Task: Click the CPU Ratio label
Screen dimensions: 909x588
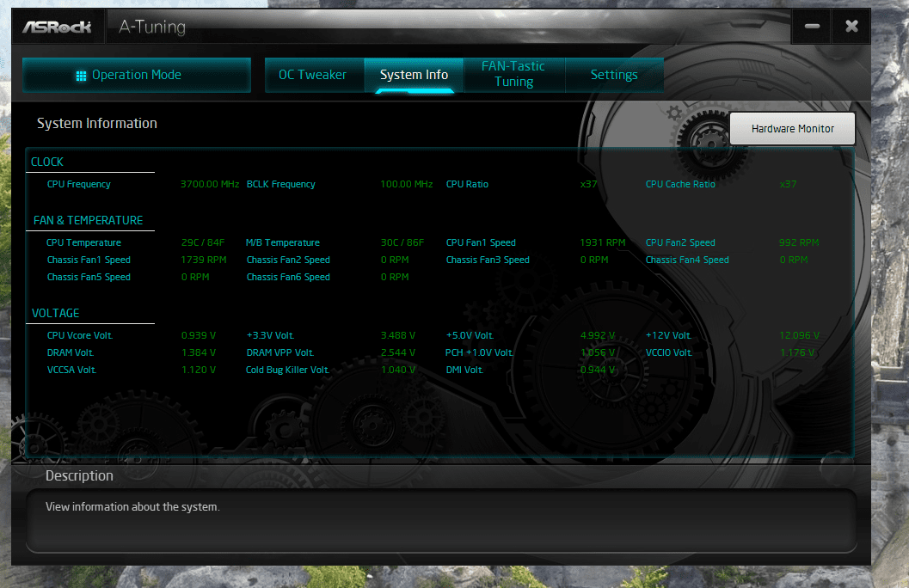Action: click(467, 184)
